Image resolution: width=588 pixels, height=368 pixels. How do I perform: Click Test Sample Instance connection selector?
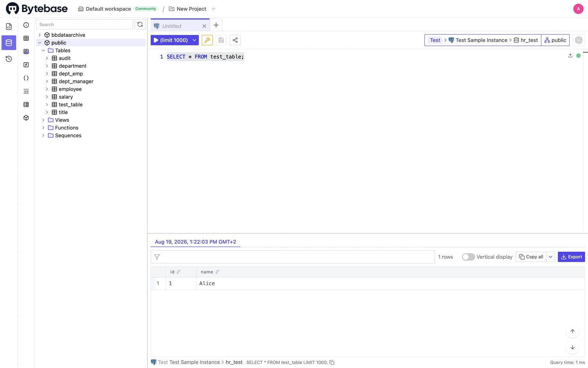click(x=478, y=40)
